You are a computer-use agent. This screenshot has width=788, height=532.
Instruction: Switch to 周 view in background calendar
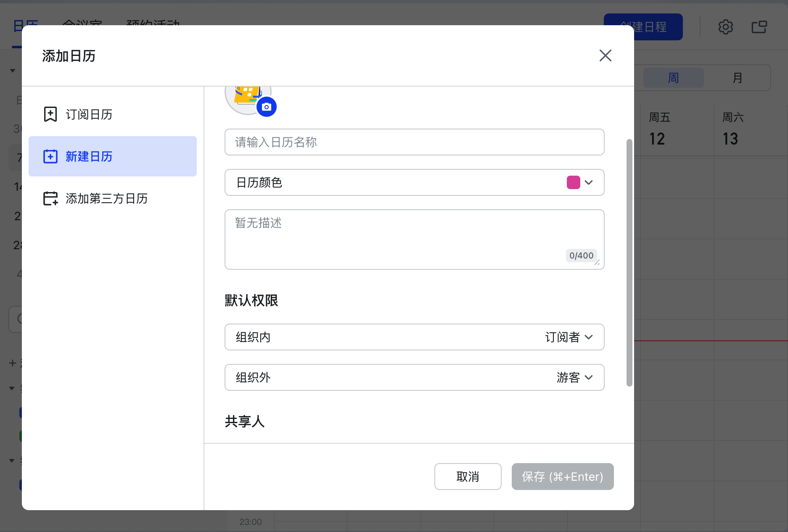(673, 78)
